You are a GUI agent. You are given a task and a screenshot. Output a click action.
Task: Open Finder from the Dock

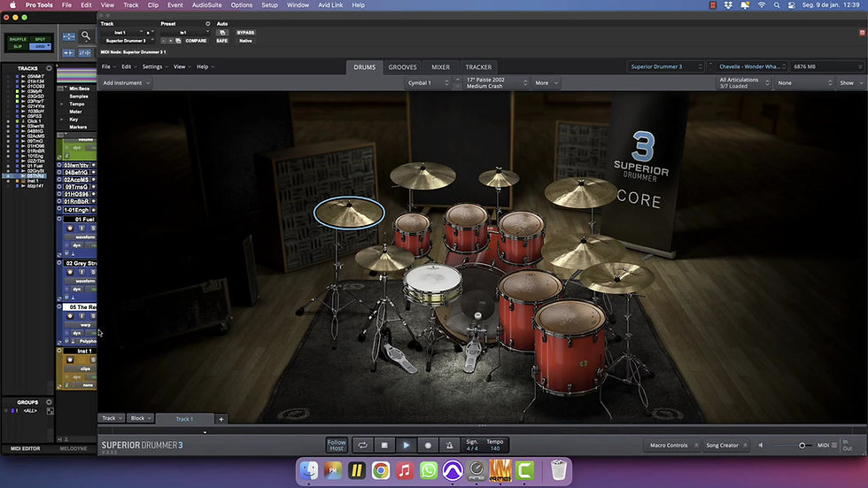309,471
